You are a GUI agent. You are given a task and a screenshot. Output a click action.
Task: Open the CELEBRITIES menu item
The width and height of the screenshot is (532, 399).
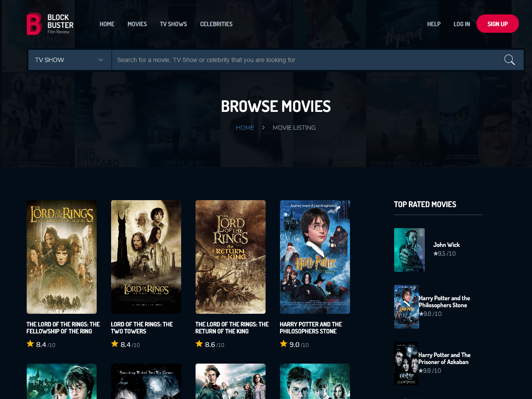[x=216, y=24]
